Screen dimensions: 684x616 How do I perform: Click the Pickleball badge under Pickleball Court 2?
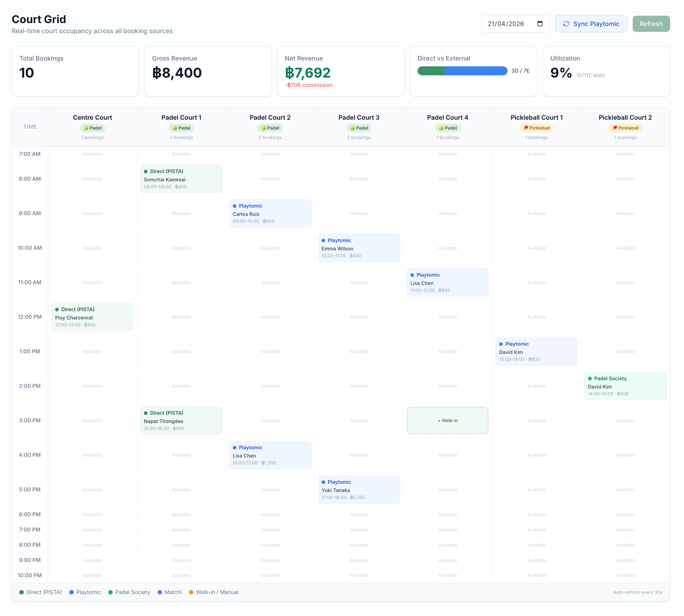click(625, 128)
